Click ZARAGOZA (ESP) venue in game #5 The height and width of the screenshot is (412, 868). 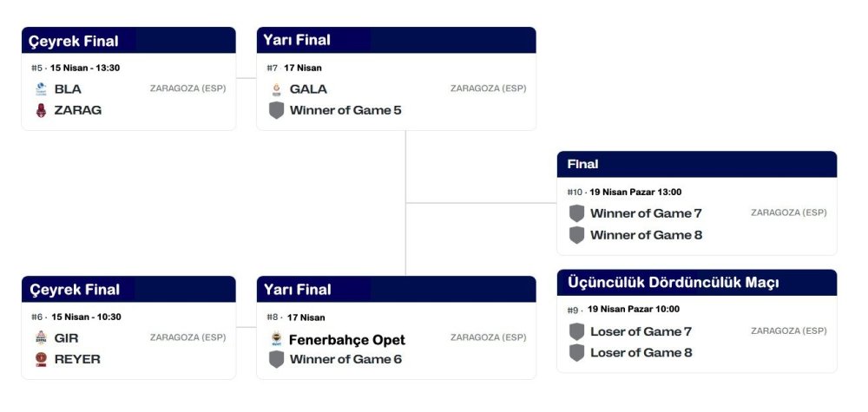[187, 88]
